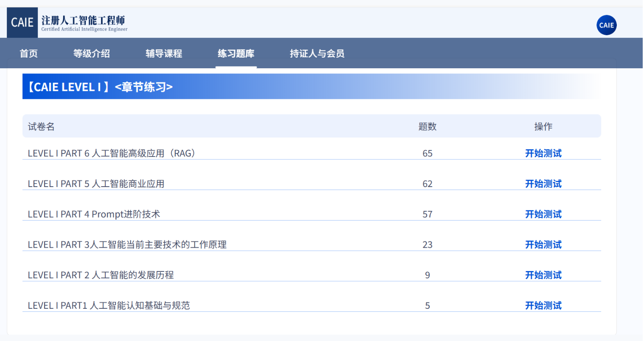The image size is (644, 341).
Task: Click 开始测试 for PART 4 Prompt进阶技术
Action: pos(543,214)
